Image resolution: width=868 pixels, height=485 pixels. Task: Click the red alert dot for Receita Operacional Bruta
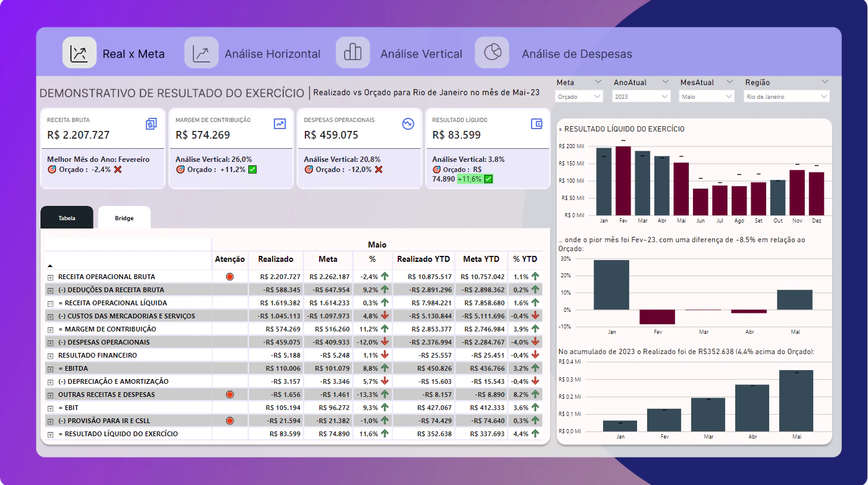pos(230,277)
